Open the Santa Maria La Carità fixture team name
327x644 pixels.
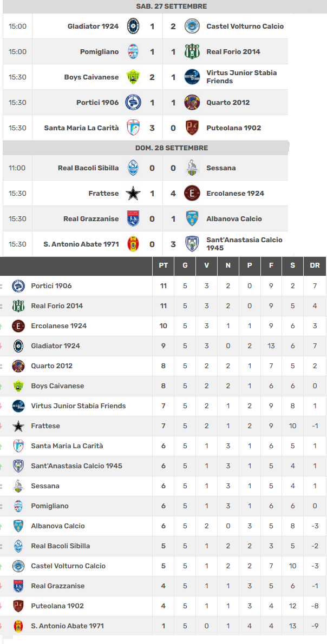tap(81, 128)
